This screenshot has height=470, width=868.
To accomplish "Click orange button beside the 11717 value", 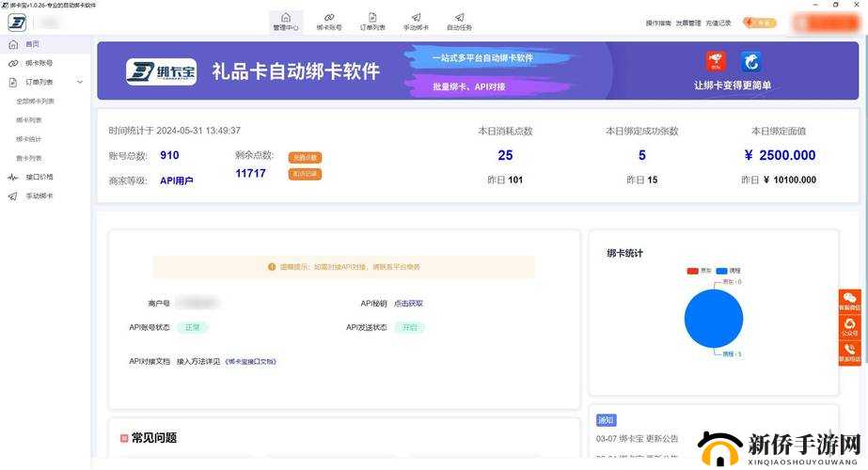I will [305, 174].
